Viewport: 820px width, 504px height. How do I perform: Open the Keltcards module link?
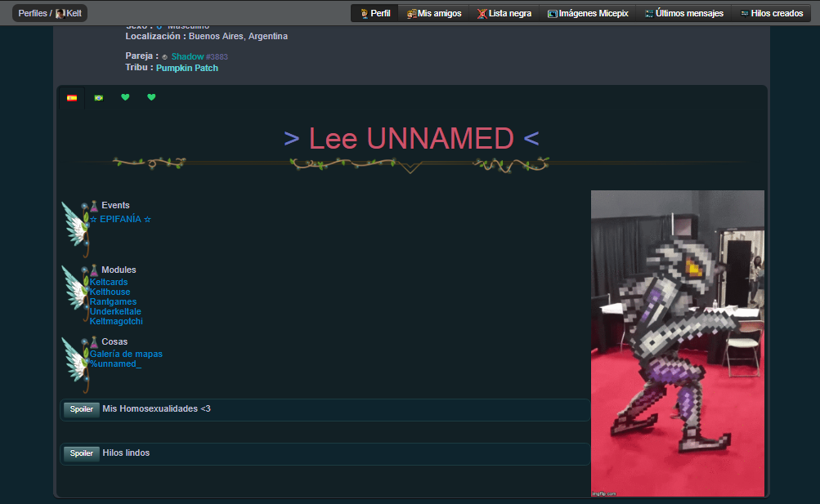pyautogui.click(x=108, y=282)
